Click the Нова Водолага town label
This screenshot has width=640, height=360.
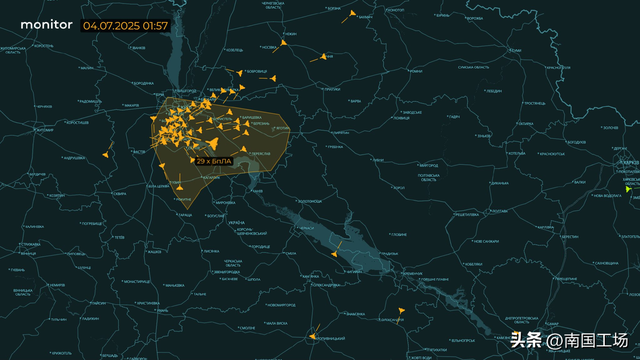pyautogui.click(x=607, y=196)
